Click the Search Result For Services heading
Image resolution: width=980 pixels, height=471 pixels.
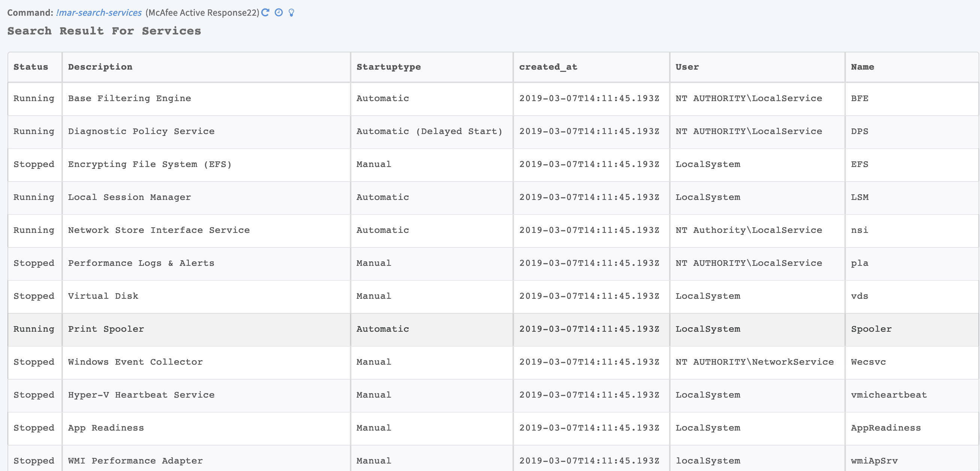tap(104, 31)
